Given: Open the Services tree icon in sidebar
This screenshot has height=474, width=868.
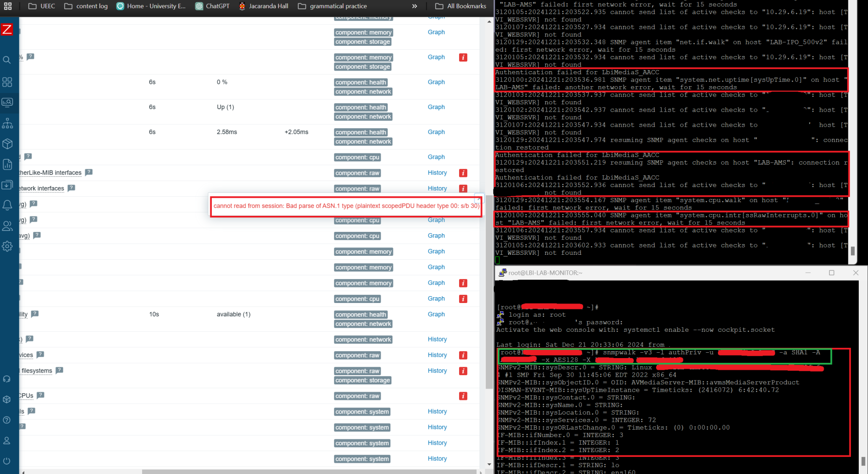Looking at the screenshot, I should tap(7, 123).
